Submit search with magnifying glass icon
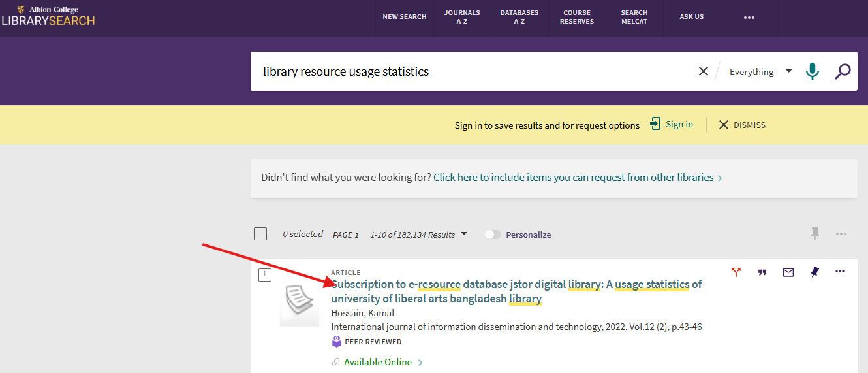The height and width of the screenshot is (373, 868). tap(843, 71)
